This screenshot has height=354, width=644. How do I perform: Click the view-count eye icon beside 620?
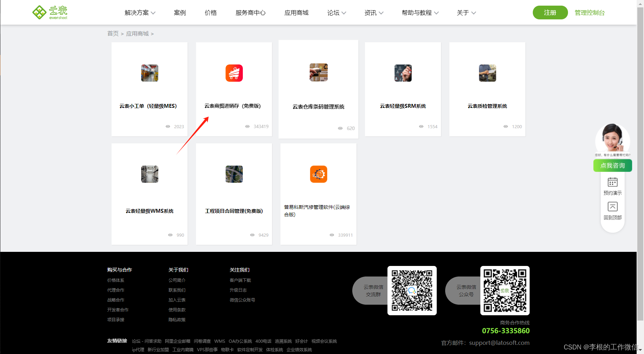pyautogui.click(x=340, y=128)
